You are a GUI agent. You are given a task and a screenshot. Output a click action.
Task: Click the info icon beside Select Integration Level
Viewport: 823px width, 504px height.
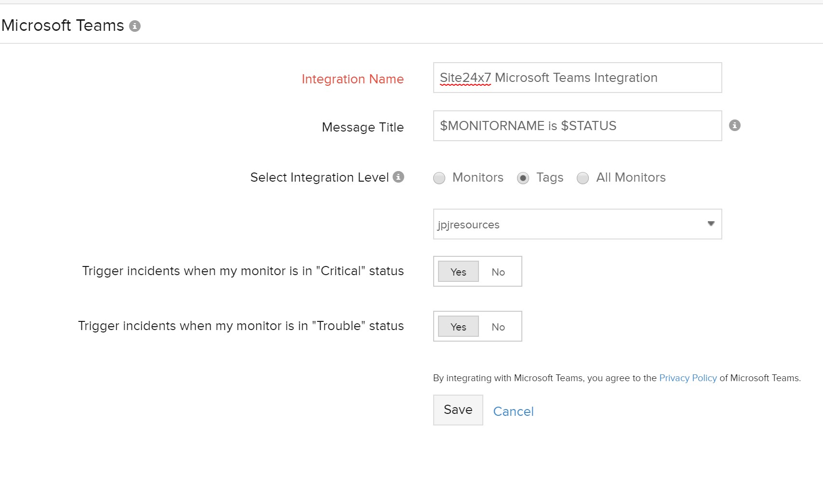pos(398,177)
